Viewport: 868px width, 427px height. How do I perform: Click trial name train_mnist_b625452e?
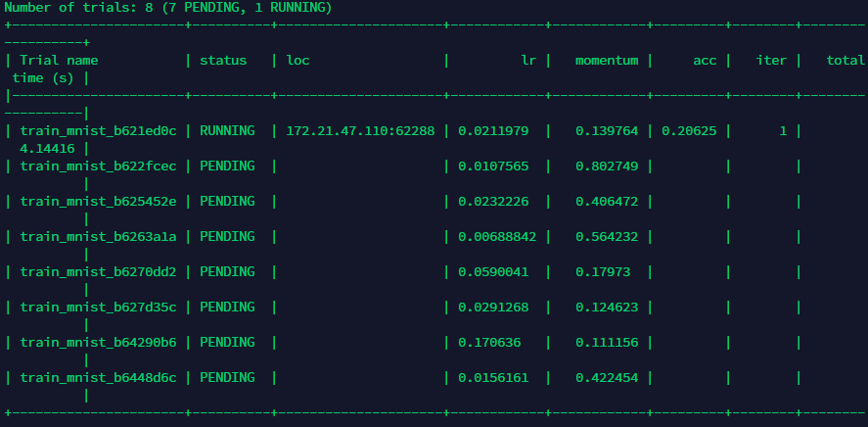(99, 202)
